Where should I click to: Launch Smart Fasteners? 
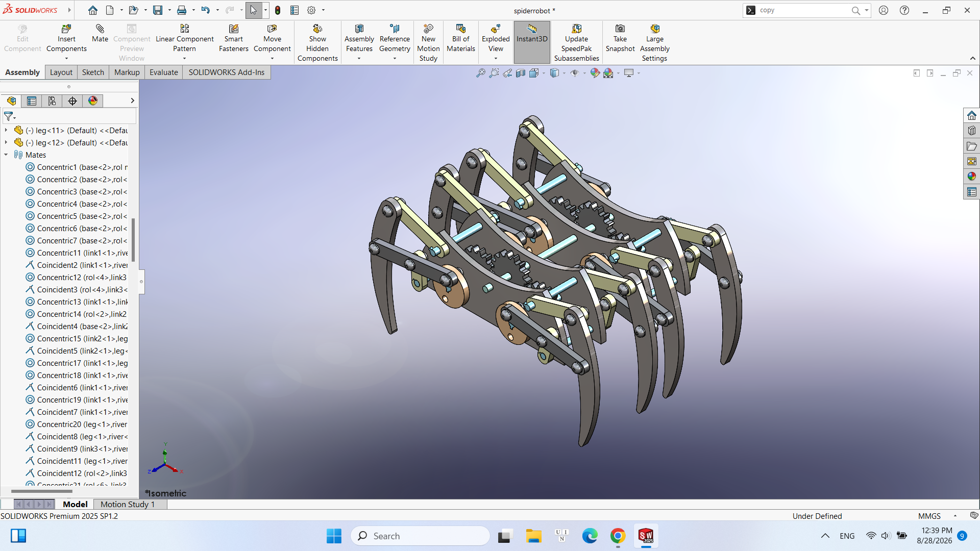[x=234, y=38]
